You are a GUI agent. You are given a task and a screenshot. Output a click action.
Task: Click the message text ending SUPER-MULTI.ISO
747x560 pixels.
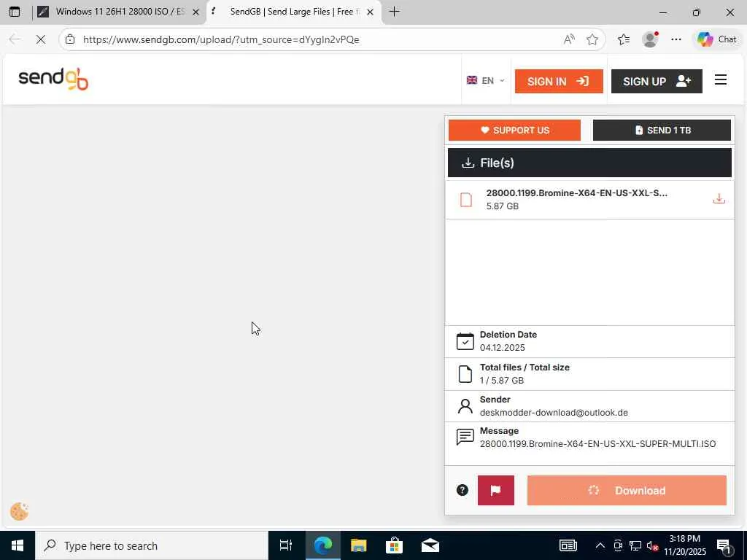coord(597,444)
